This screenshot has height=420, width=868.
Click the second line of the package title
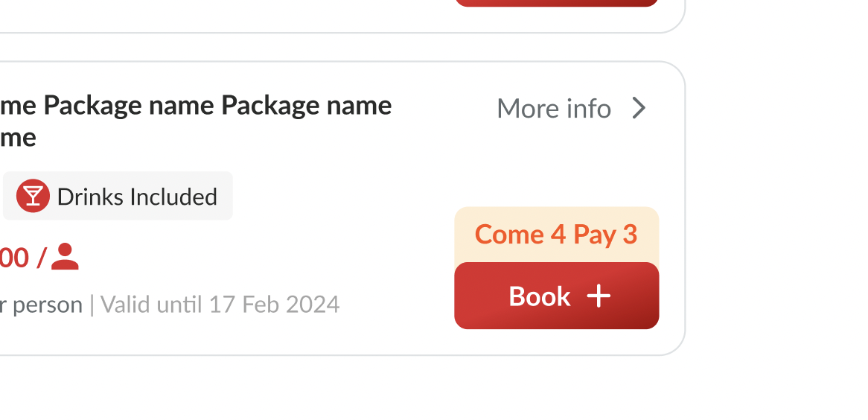(18, 137)
